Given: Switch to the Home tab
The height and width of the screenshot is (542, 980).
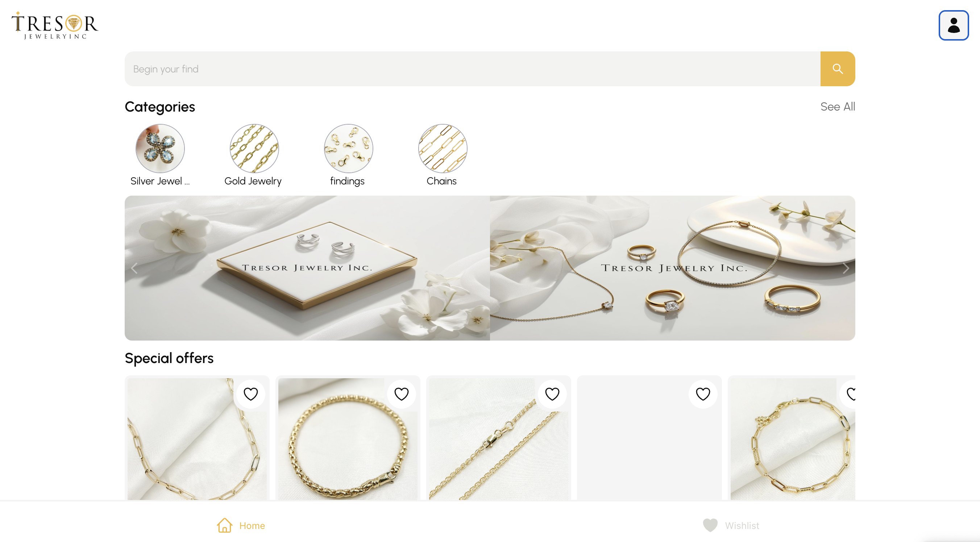Looking at the screenshot, I should coord(241,525).
